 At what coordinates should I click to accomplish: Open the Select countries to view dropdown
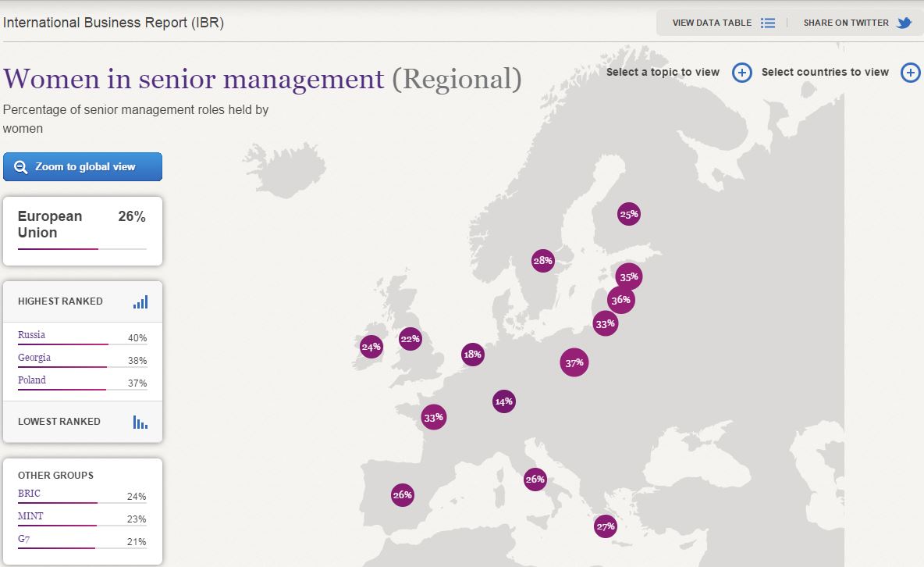[825, 72]
